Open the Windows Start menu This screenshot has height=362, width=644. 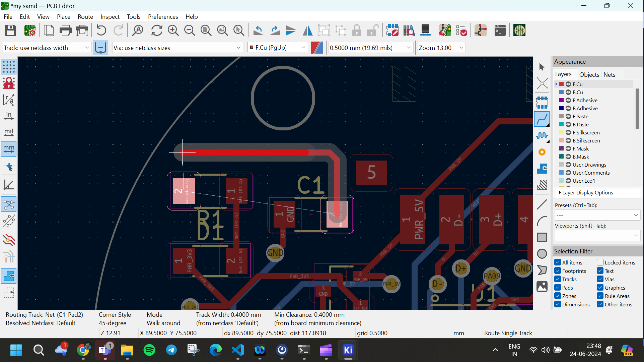click(16, 350)
